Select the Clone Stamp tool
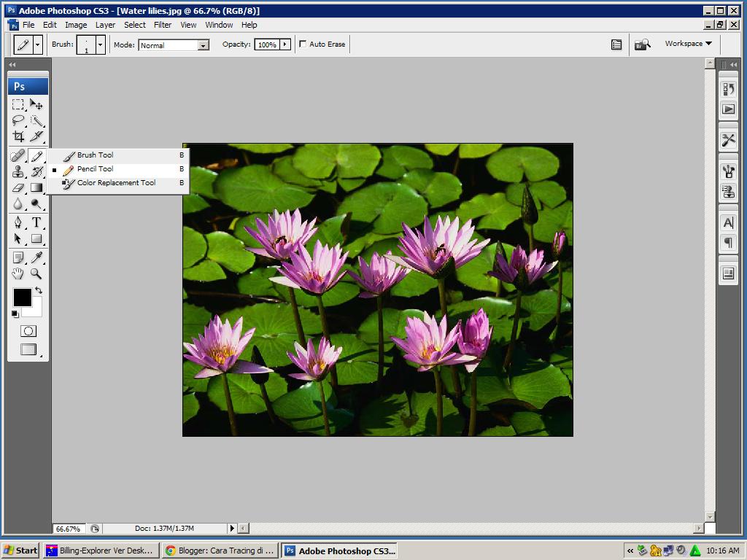 coord(18,171)
